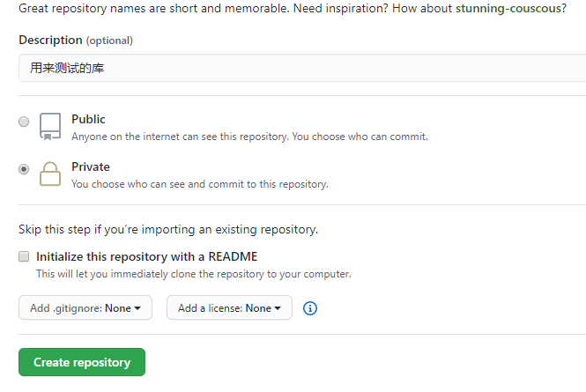
Task: Focus the Description text field
Action: tap(302, 68)
